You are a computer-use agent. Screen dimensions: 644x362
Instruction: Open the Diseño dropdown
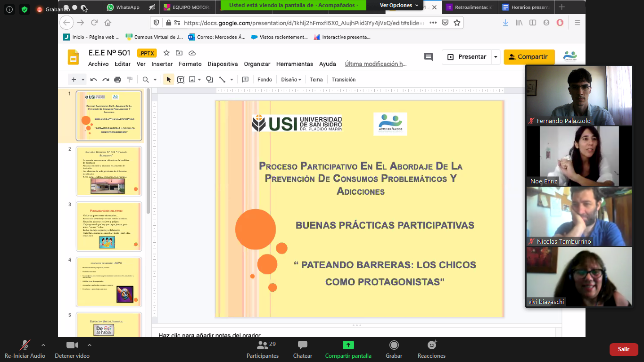pos(291,80)
